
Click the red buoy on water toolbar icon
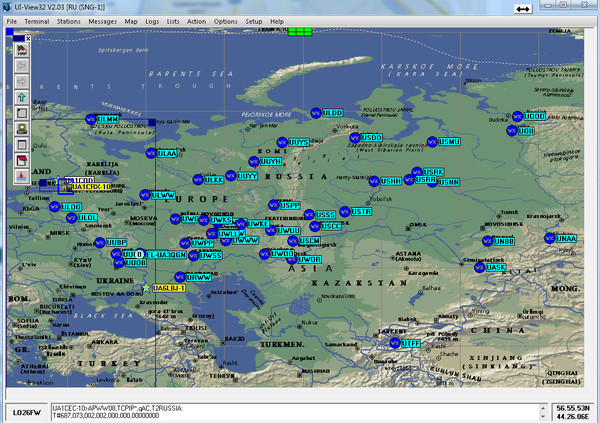tap(22, 176)
